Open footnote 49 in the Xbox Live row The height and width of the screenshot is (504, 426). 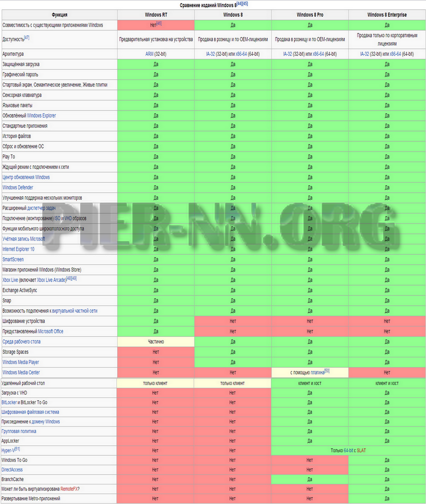[74, 278]
